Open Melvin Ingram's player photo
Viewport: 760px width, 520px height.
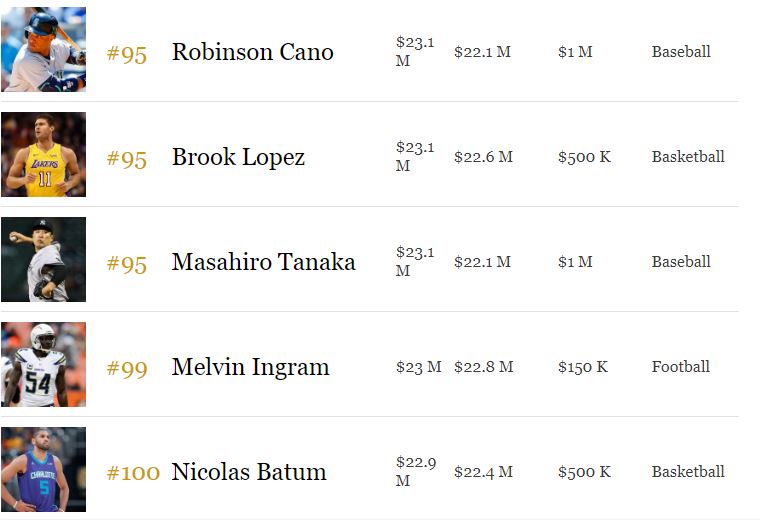click(44, 364)
